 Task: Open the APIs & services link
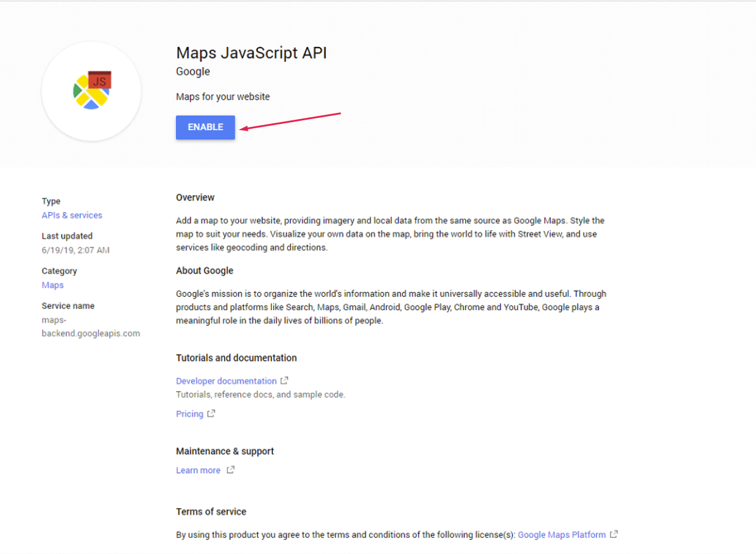tap(72, 215)
